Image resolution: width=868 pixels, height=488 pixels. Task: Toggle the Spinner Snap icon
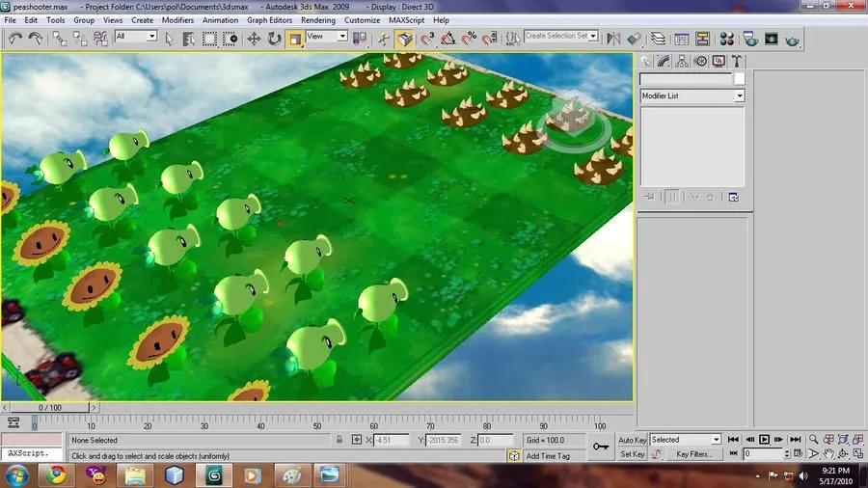tap(489, 39)
